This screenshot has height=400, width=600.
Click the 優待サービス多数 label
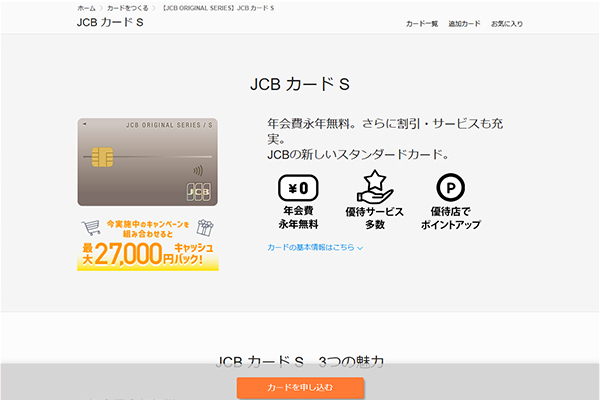(375, 218)
